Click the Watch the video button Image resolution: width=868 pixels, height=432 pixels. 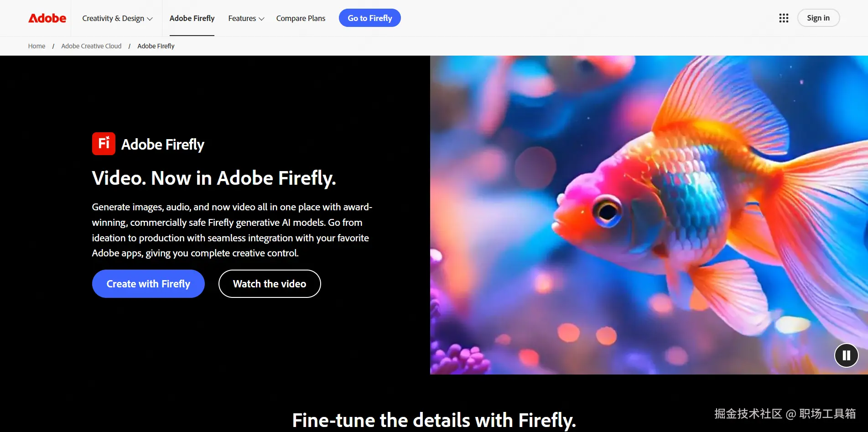[x=270, y=284]
